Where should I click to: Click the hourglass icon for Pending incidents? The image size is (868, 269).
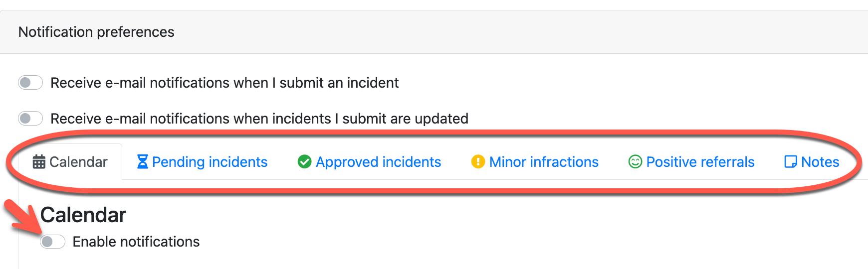[143, 162]
